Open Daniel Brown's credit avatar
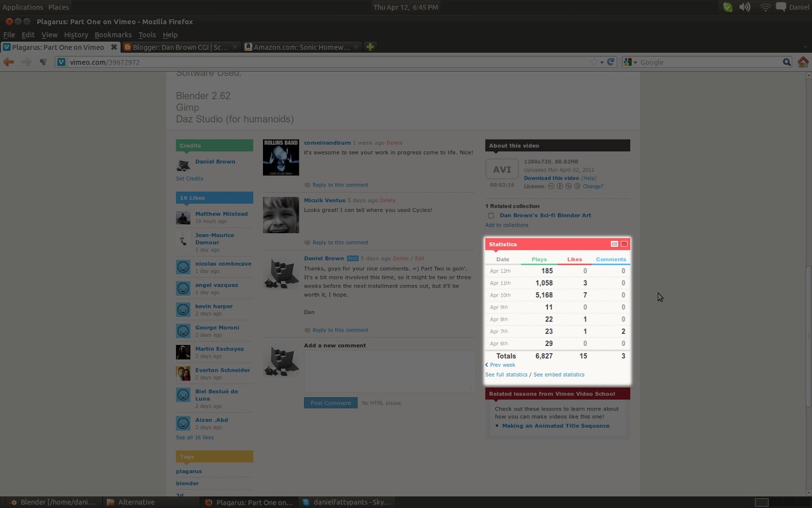Viewport: 812px width, 508px height. coord(183,165)
